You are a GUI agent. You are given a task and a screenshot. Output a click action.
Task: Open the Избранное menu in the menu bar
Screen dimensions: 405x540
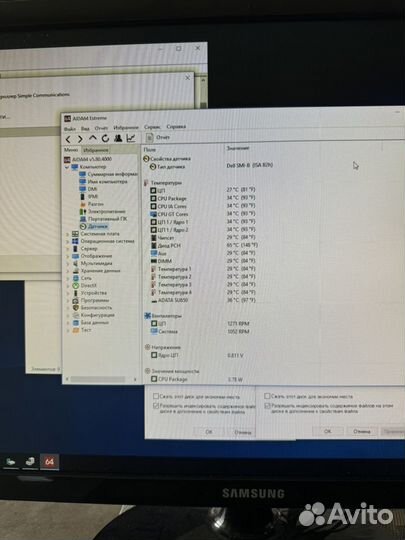coord(126,127)
